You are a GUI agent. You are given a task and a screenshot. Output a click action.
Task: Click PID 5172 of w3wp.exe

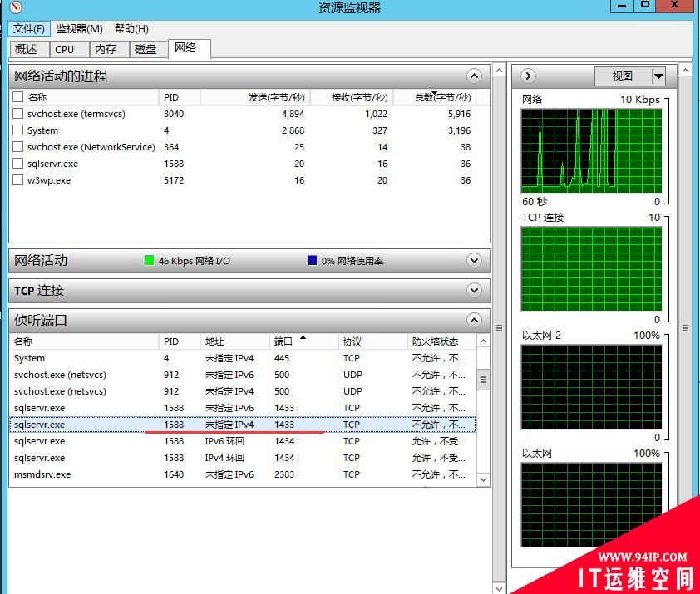tap(174, 180)
